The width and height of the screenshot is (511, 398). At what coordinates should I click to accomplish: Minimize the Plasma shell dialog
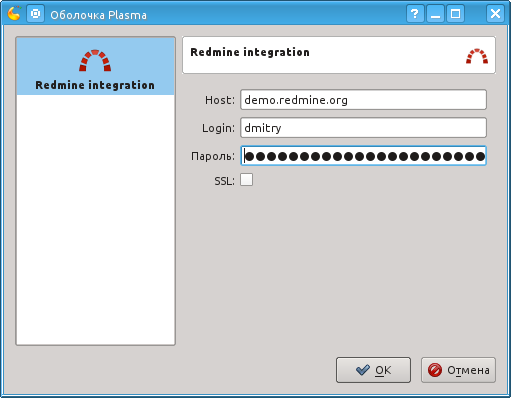435,14
